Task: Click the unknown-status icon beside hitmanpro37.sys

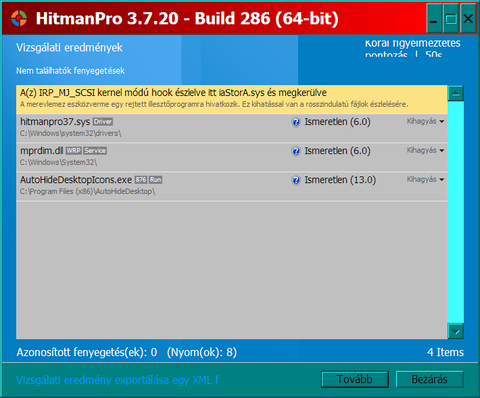Action: (x=296, y=122)
